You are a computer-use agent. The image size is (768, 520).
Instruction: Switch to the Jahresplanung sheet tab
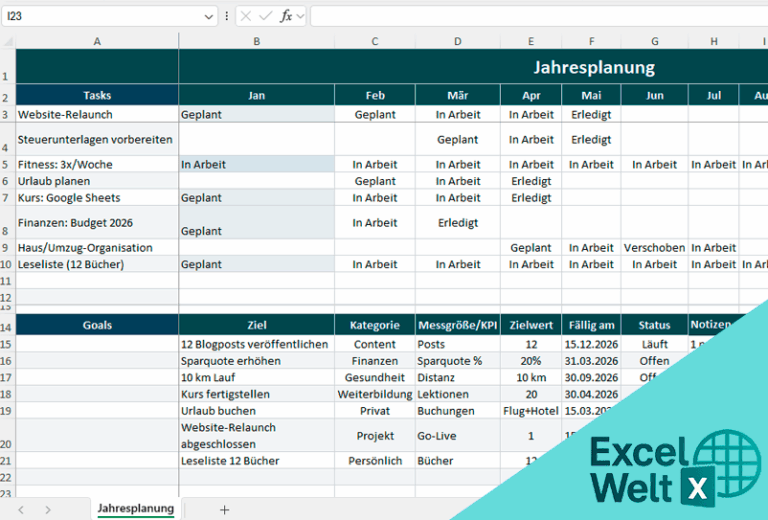[136, 509]
